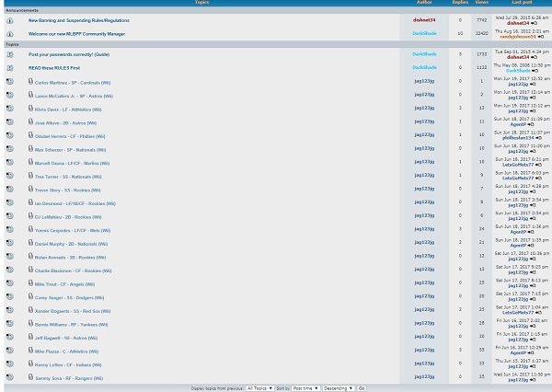Open AgentP last poster in Jose Altuve row
Screen dimensions: 552x392
518,124
